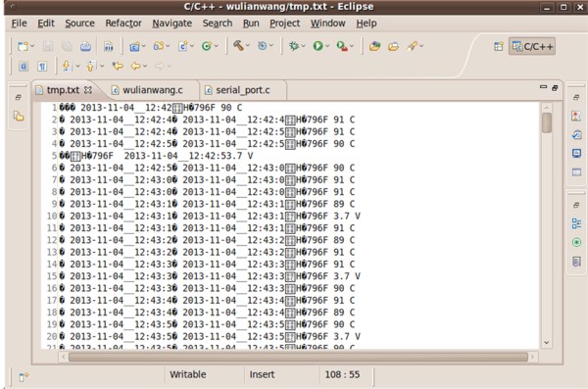
Task: Click the 108 : 55 cursor position
Action: pos(342,374)
